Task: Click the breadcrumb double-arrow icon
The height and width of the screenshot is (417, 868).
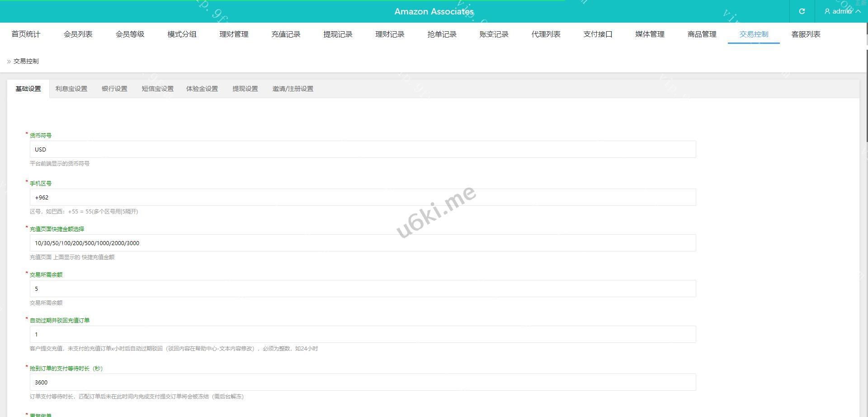Action: click(9, 62)
